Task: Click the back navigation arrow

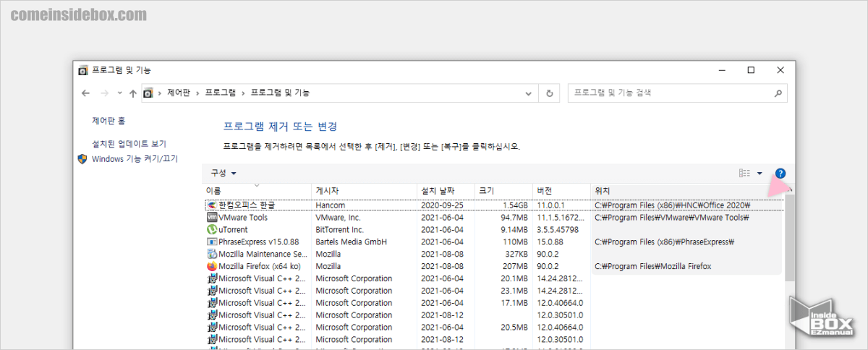Action: pos(85,93)
